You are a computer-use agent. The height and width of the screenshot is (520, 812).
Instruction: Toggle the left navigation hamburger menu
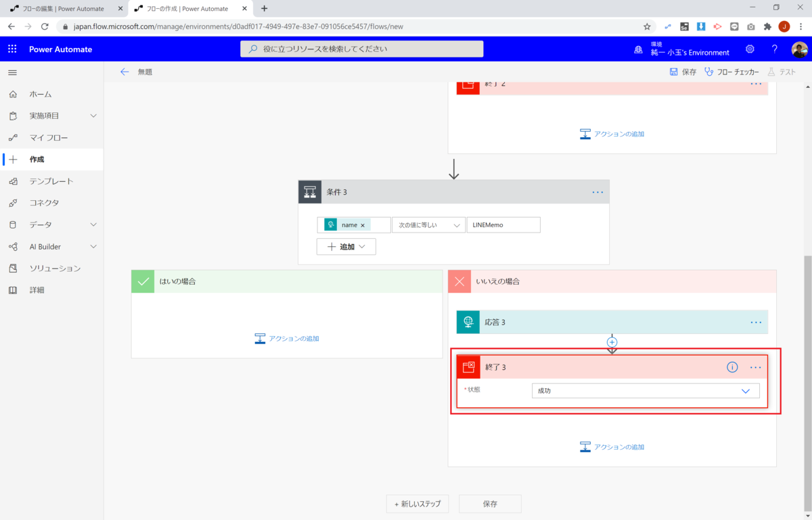click(x=12, y=72)
